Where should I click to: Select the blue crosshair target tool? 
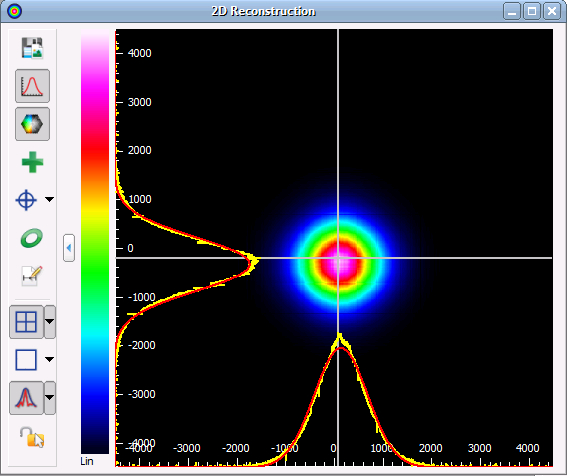(26, 200)
